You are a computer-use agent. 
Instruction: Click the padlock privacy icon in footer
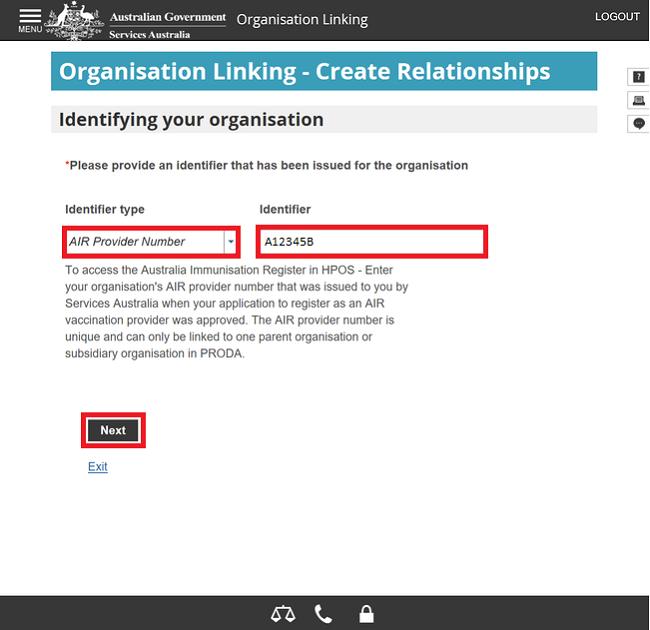point(366,614)
